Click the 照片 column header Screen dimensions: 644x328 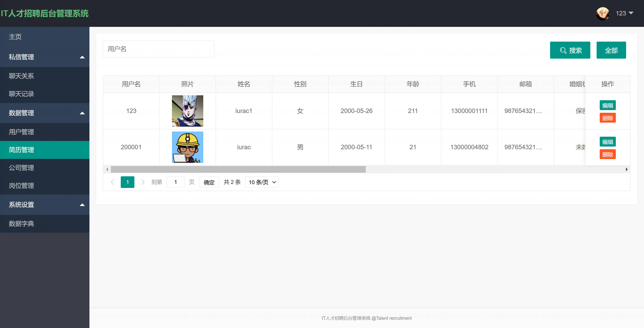pos(188,84)
